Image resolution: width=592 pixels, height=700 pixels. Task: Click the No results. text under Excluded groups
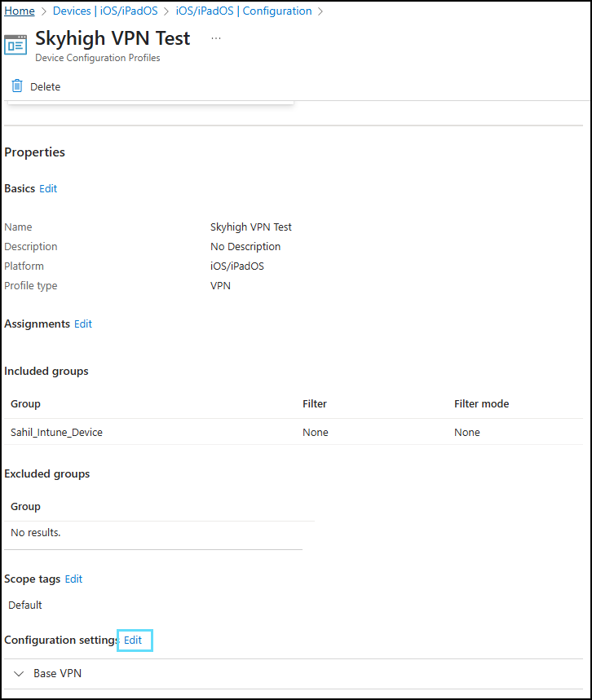click(x=35, y=533)
